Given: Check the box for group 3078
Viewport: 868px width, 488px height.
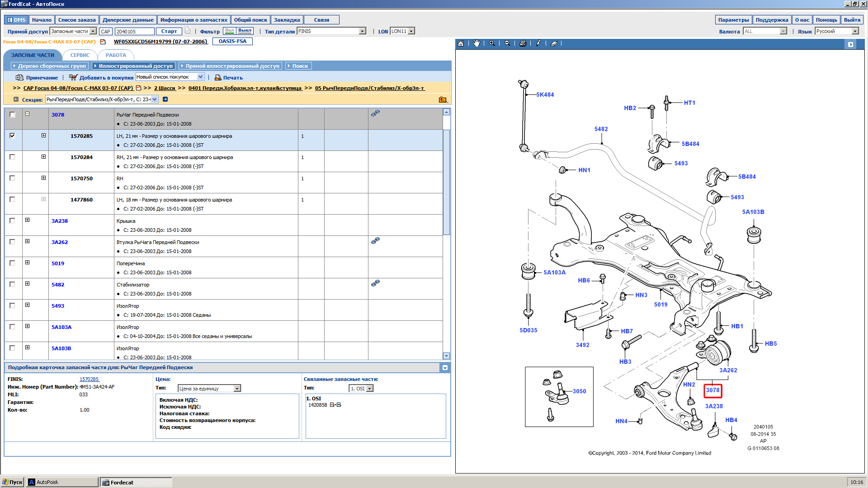Looking at the screenshot, I should tap(12, 115).
